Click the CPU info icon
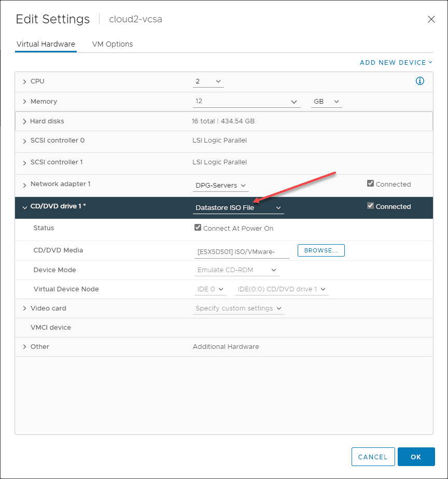448x479 pixels. point(420,81)
